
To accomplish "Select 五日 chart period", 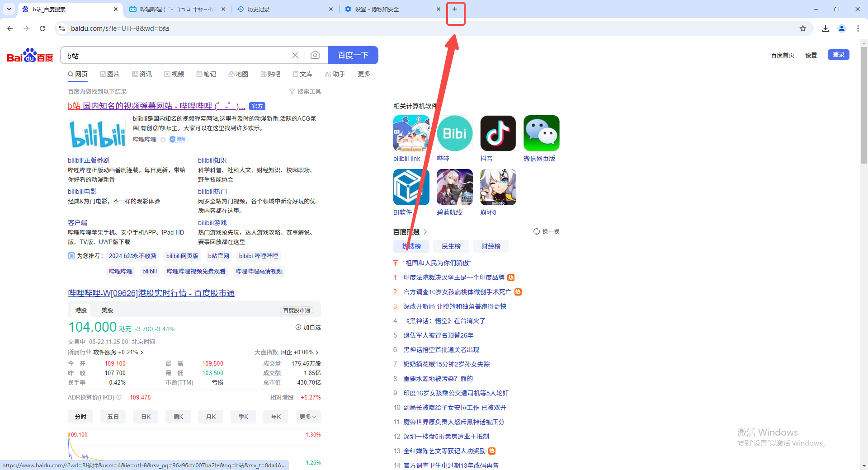I will [x=113, y=417].
